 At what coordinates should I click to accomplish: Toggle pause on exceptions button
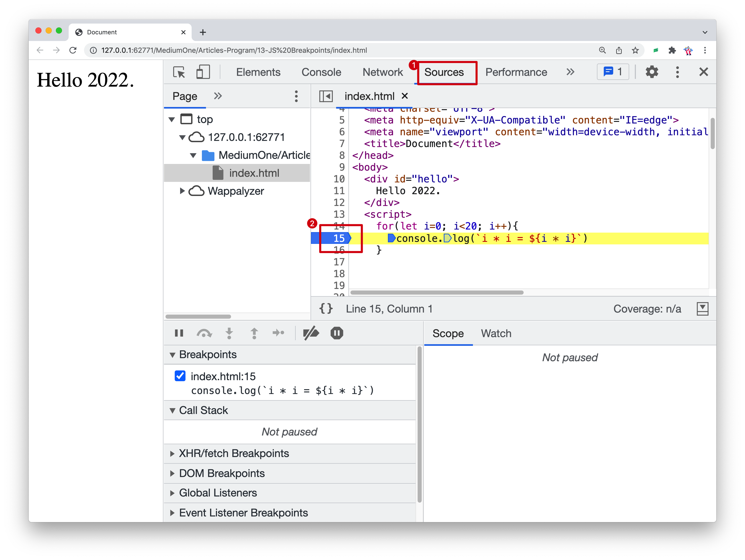click(336, 333)
